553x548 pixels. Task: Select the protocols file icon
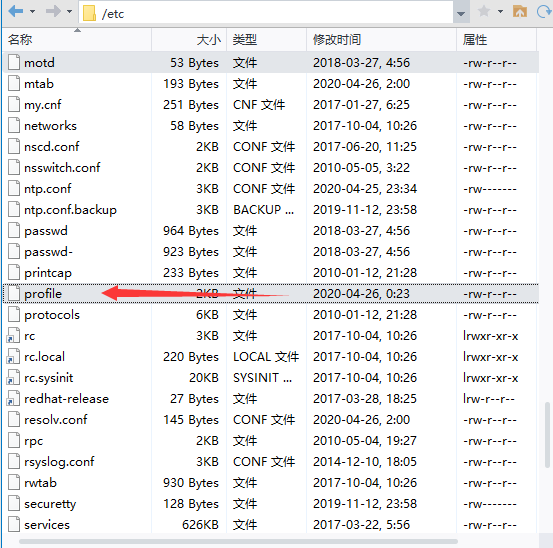pos(14,314)
